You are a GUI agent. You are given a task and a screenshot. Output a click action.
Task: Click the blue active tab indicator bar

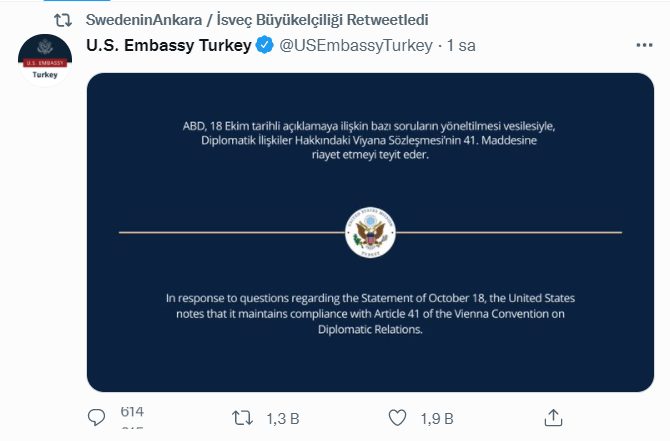click(77, 0)
